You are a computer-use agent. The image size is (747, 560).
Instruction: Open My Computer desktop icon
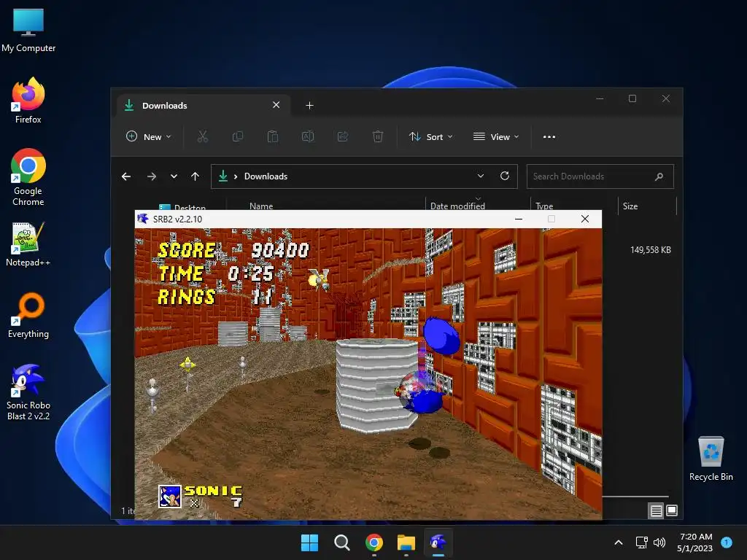[28, 29]
